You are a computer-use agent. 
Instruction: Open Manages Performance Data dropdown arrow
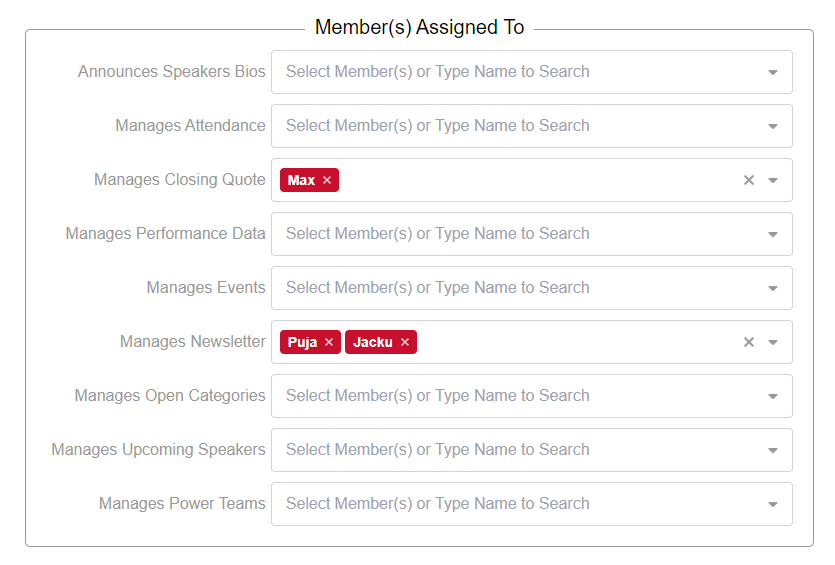tap(773, 235)
